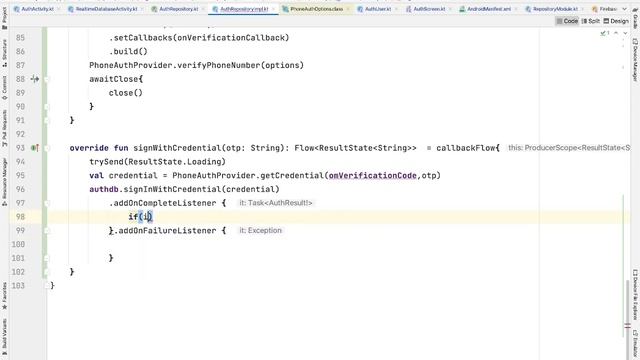Open the Resource Manager tool window

point(4,182)
